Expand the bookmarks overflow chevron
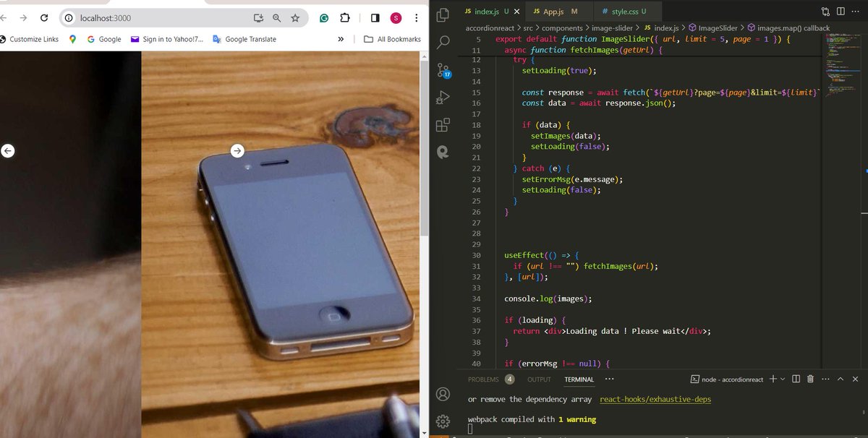The width and height of the screenshot is (868, 438). (340, 39)
